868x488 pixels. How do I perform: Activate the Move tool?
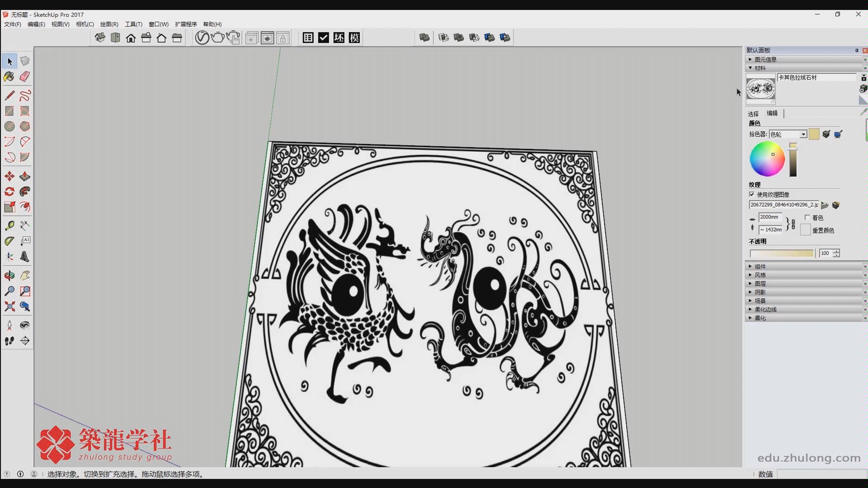pyautogui.click(x=10, y=176)
